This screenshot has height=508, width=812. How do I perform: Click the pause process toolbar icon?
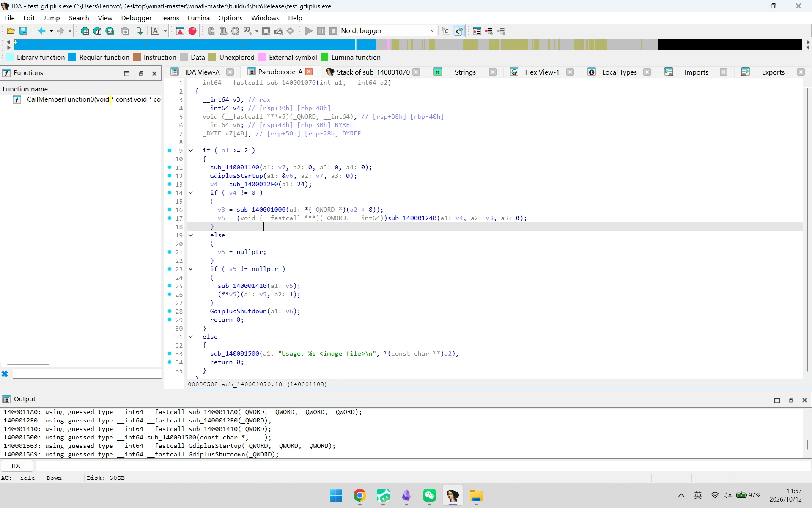[321, 31]
